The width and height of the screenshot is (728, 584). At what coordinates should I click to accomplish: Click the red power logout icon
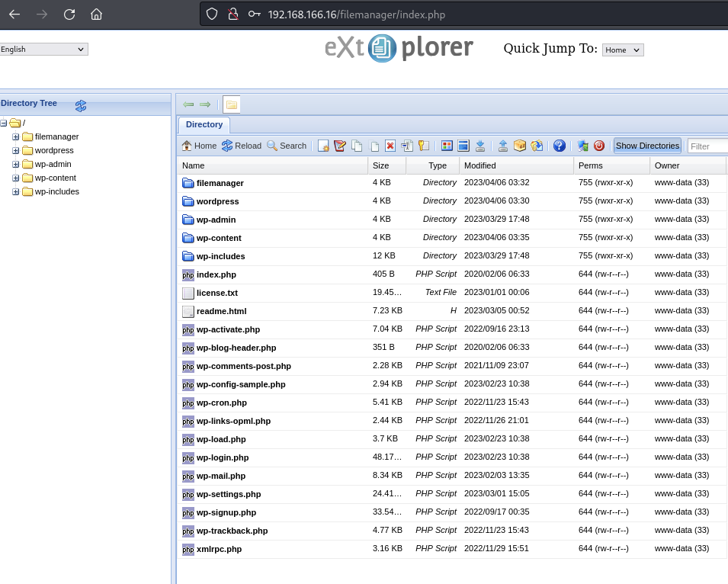[x=599, y=146]
